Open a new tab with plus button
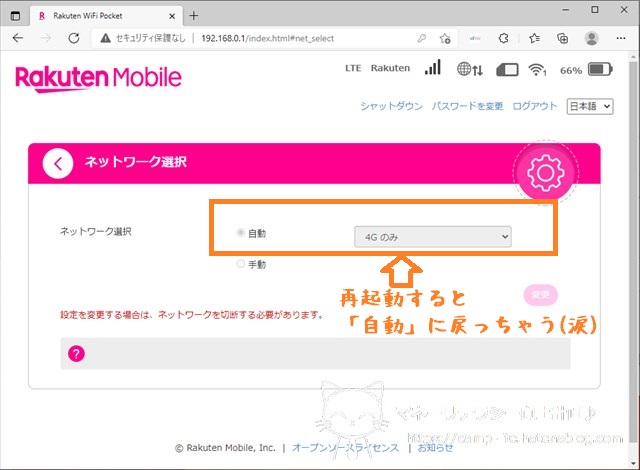 coord(194,16)
